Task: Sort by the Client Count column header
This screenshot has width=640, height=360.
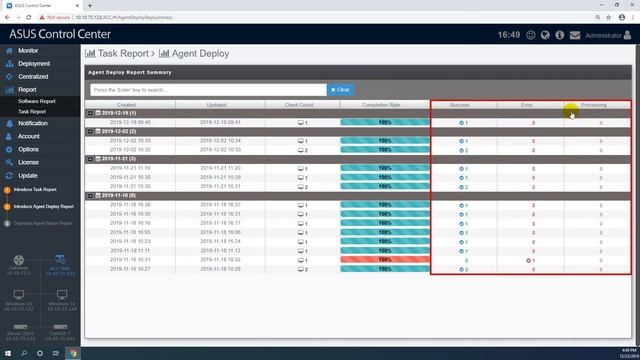Action: coord(299,105)
